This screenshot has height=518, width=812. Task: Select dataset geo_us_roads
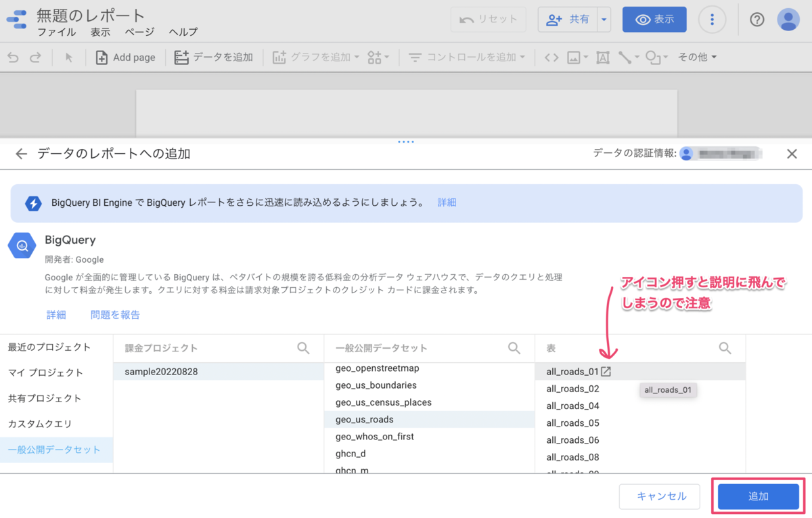click(x=430, y=420)
